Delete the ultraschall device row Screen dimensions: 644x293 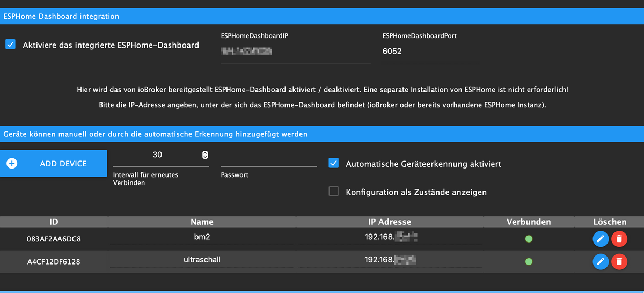[x=619, y=261]
